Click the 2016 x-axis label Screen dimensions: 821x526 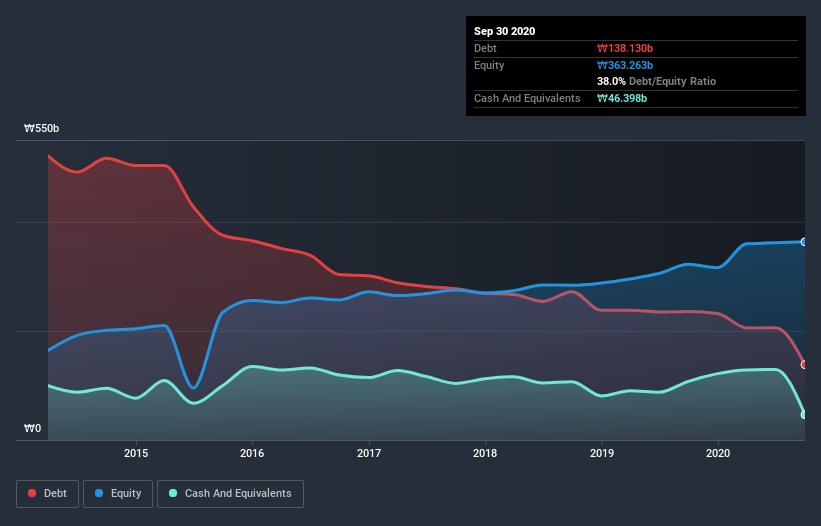point(252,453)
